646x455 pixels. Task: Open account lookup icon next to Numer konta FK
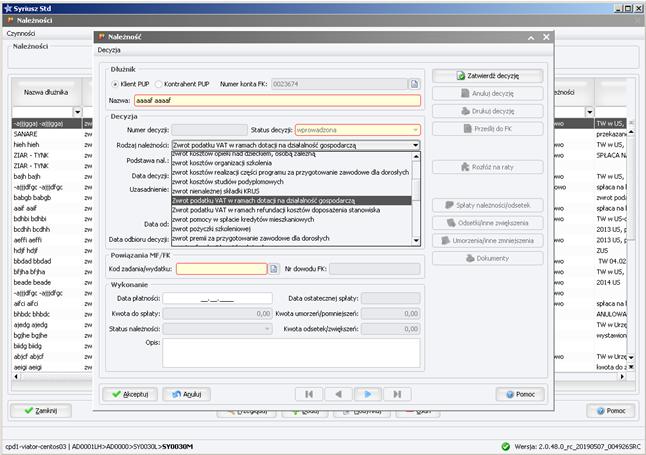(x=414, y=84)
